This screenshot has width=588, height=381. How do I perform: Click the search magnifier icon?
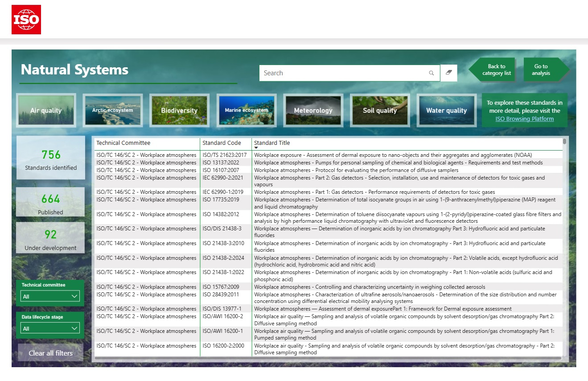(431, 73)
